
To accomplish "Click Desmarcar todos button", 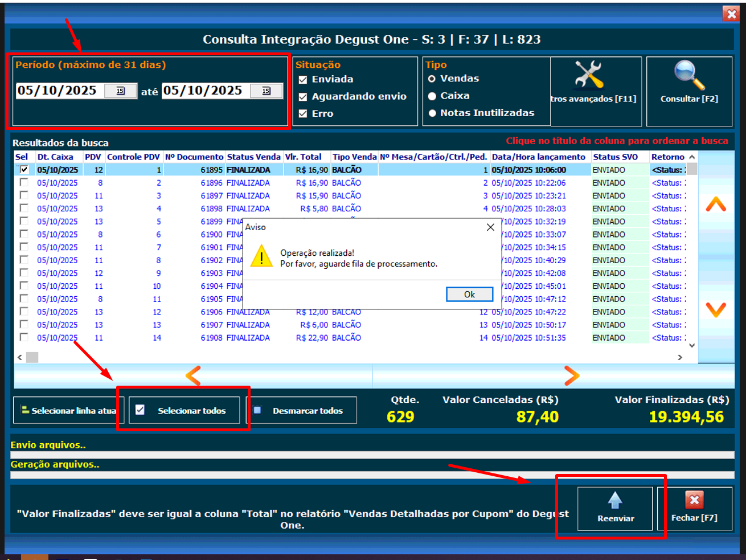I will point(302,410).
